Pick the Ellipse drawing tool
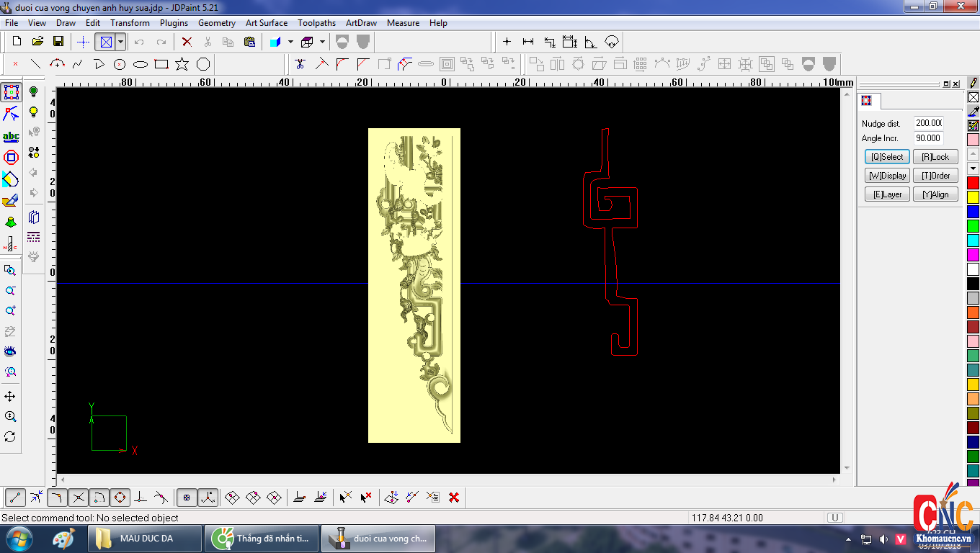The width and height of the screenshot is (980, 553). [141, 64]
